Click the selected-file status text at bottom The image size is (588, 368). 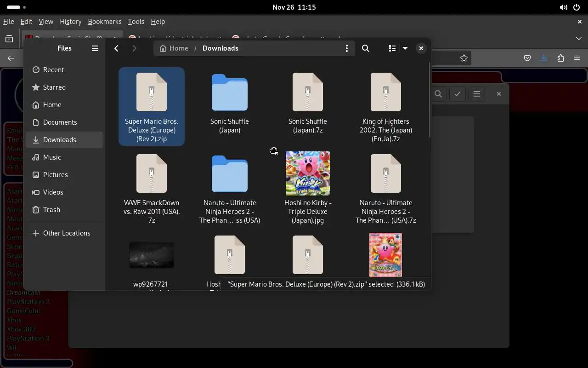coord(326,284)
